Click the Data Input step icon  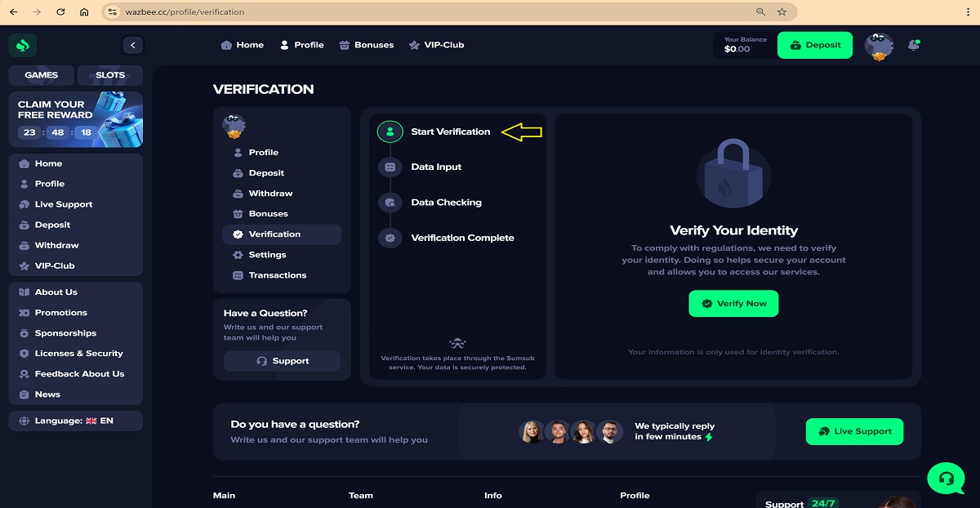pyautogui.click(x=390, y=167)
